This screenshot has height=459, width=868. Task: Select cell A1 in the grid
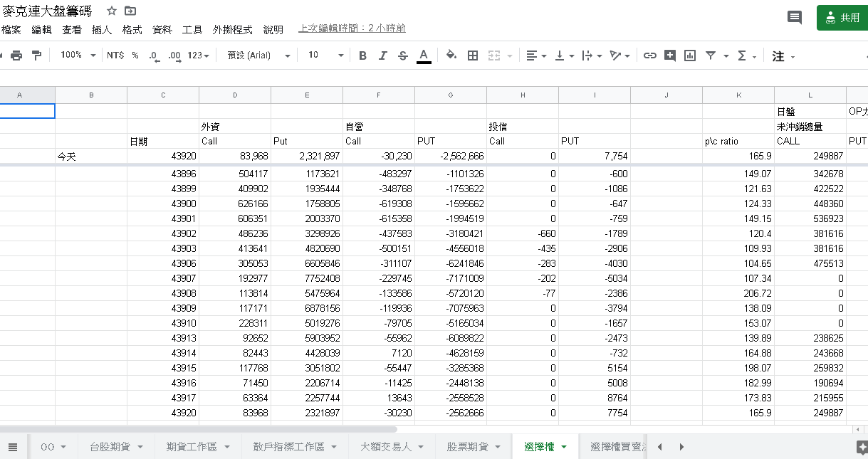click(27, 111)
